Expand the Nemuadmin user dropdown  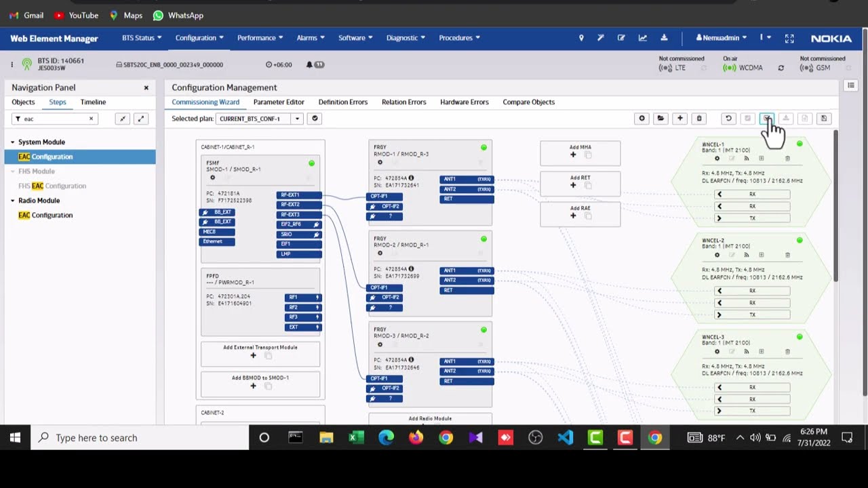pyautogui.click(x=721, y=38)
